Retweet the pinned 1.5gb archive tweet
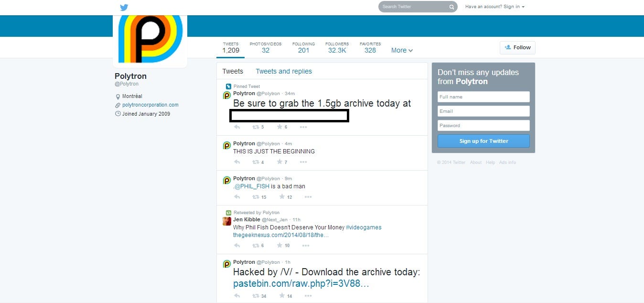 256,127
